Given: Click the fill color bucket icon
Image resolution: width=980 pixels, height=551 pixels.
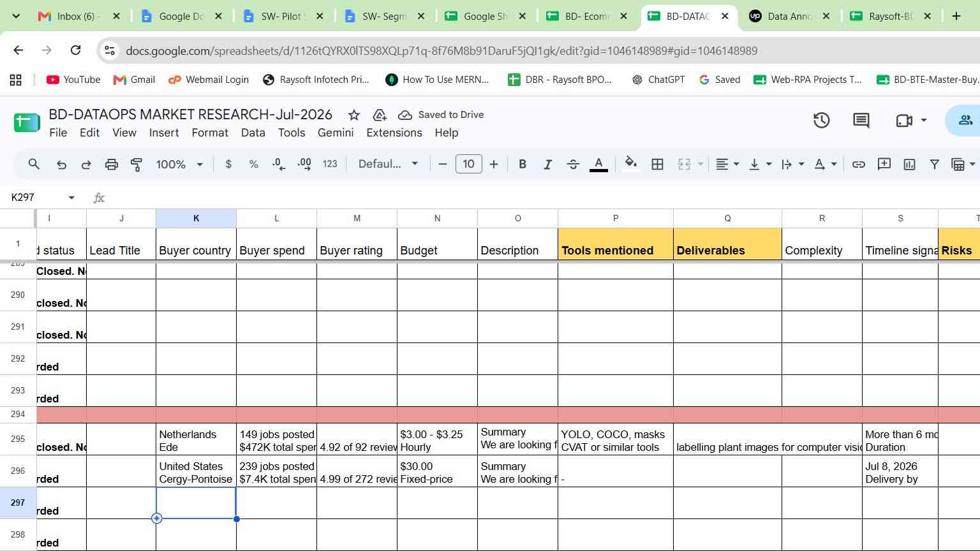Looking at the screenshot, I should 631,165.
